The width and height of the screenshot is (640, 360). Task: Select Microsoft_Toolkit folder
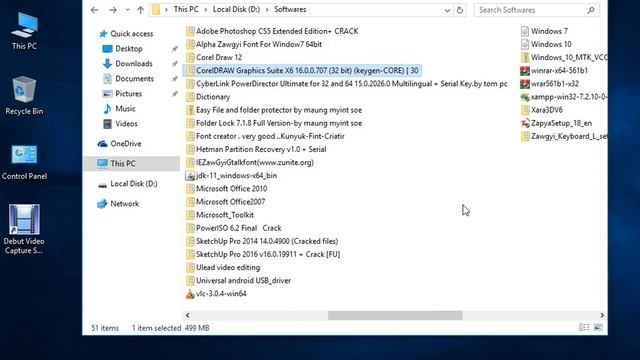pos(220,215)
